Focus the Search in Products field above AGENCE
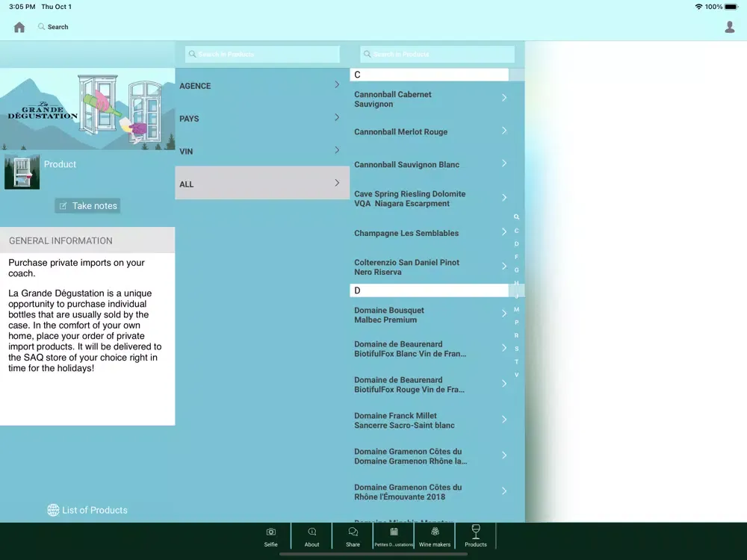This screenshot has height=560, width=747. pyautogui.click(x=262, y=55)
